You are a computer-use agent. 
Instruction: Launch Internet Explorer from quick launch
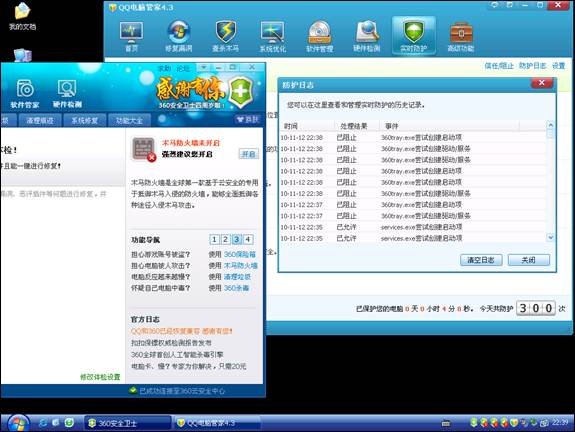tap(43, 423)
